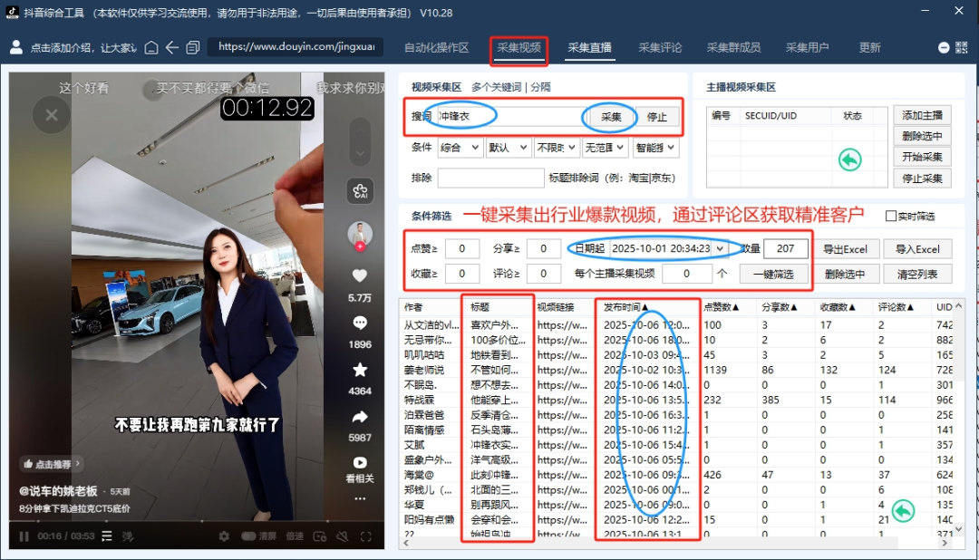Sort by 点赞数 column header

tap(722, 307)
